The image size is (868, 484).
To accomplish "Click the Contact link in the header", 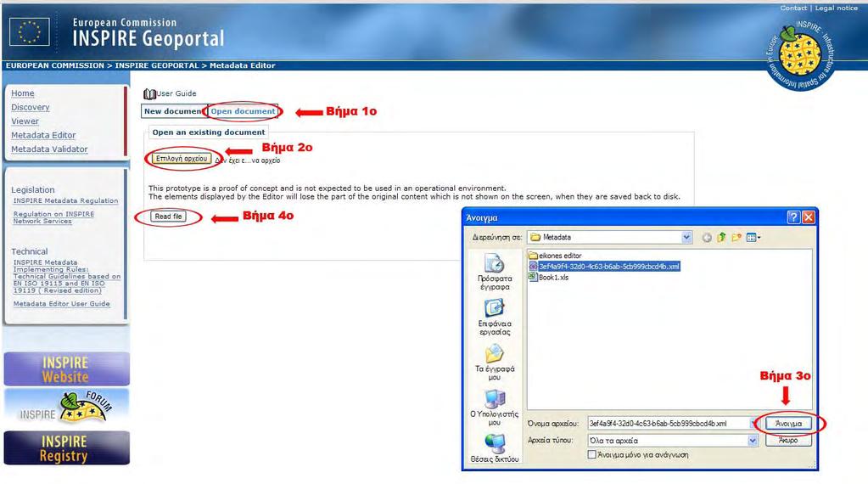I will pos(793,8).
